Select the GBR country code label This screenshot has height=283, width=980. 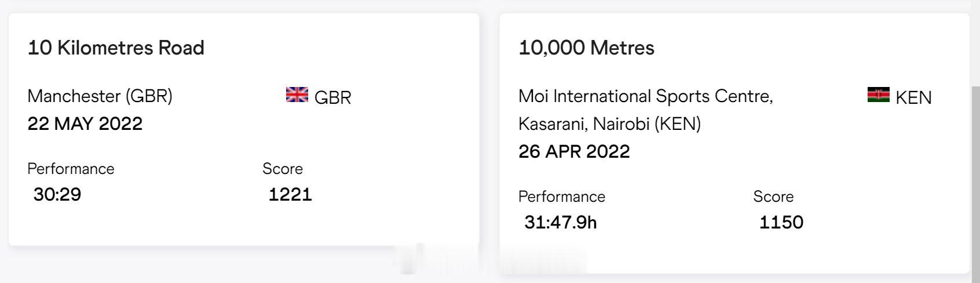pos(332,97)
